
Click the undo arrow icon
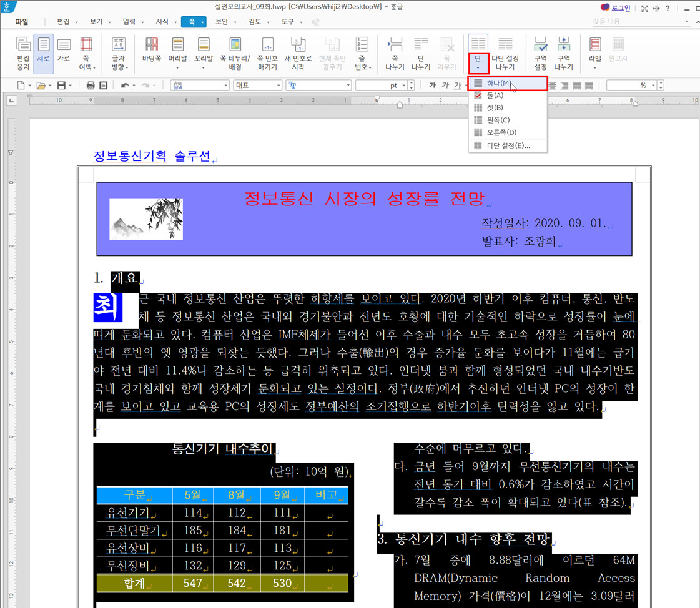(125, 86)
